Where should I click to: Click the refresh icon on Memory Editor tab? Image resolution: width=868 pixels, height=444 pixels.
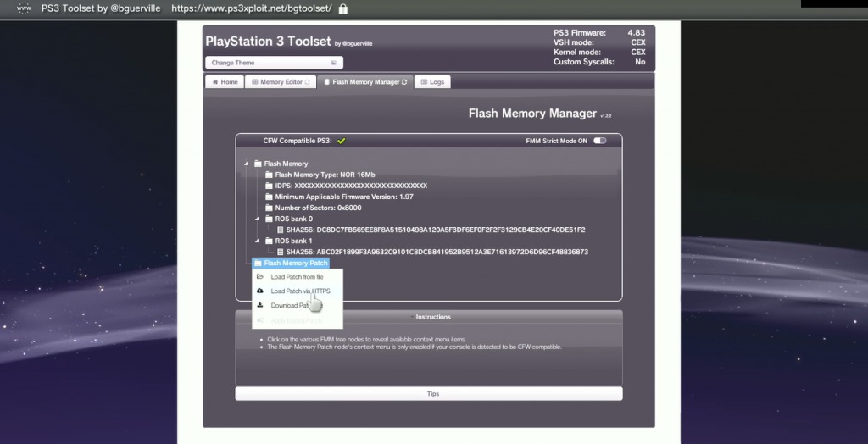[308, 82]
